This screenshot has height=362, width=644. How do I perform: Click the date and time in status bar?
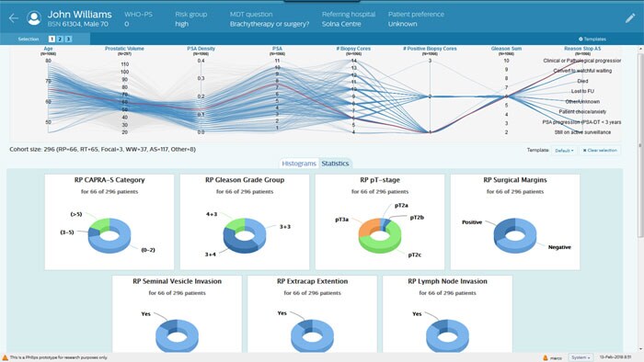tap(615, 357)
